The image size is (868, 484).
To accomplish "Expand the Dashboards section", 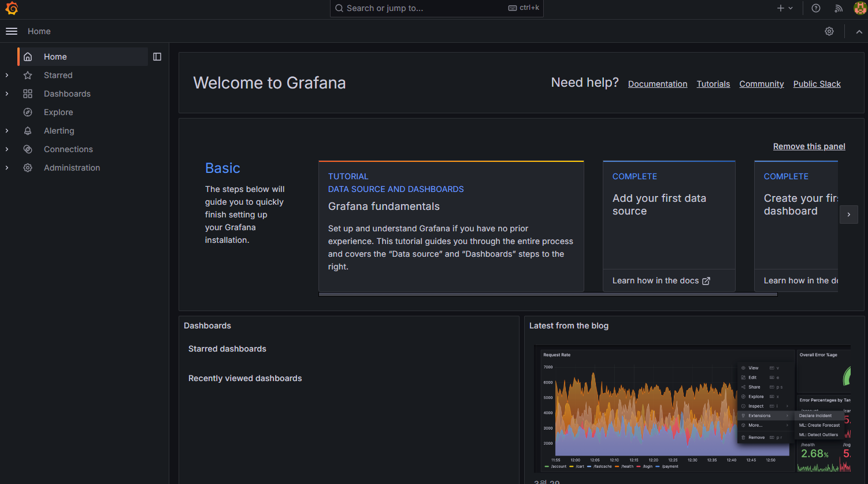I will coord(7,94).
